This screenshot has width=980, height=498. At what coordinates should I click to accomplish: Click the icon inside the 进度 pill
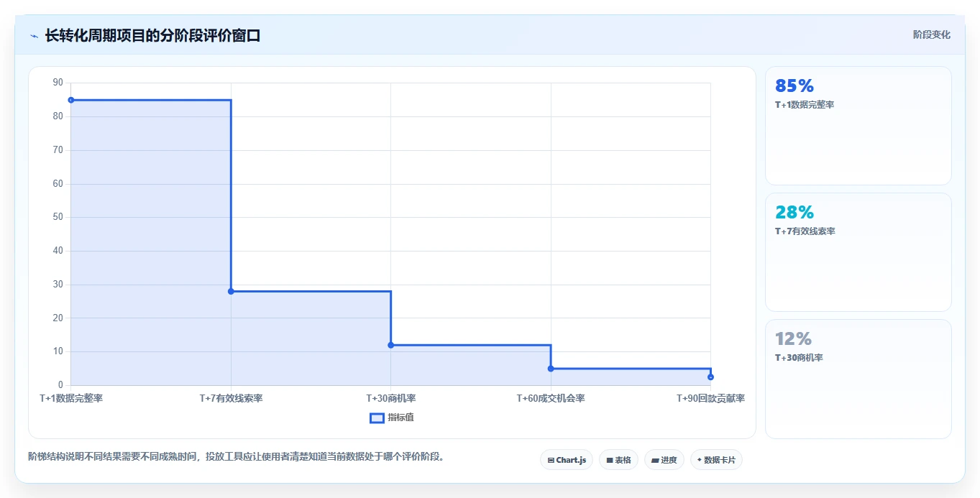[655, 460]
